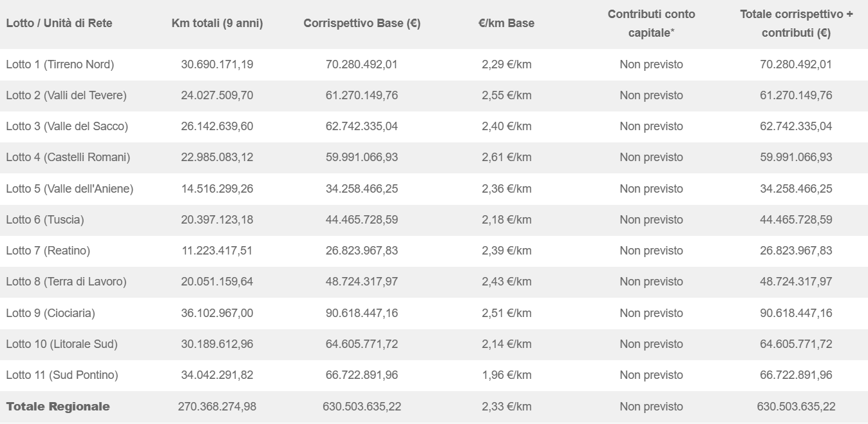Click the regional total 630.503.635,22 in last column
This screenshot has width=868, height=424.
[796, 407]
